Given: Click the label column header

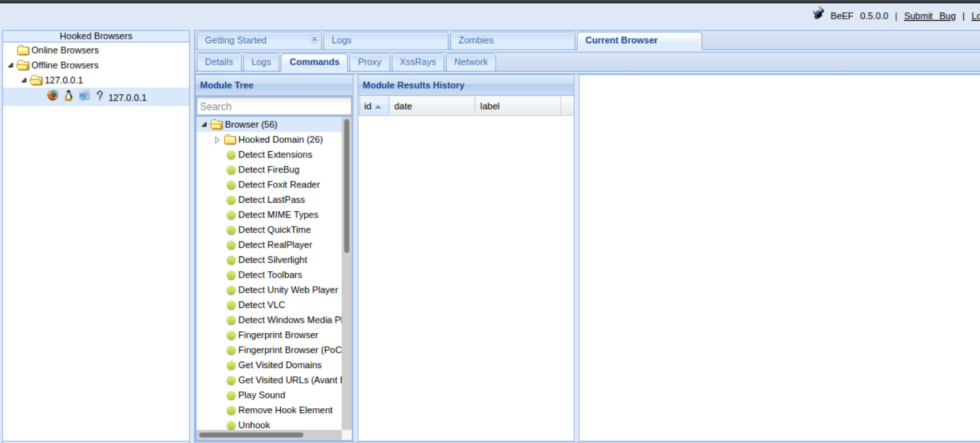Looking at the screenshot, I should 517,107.
